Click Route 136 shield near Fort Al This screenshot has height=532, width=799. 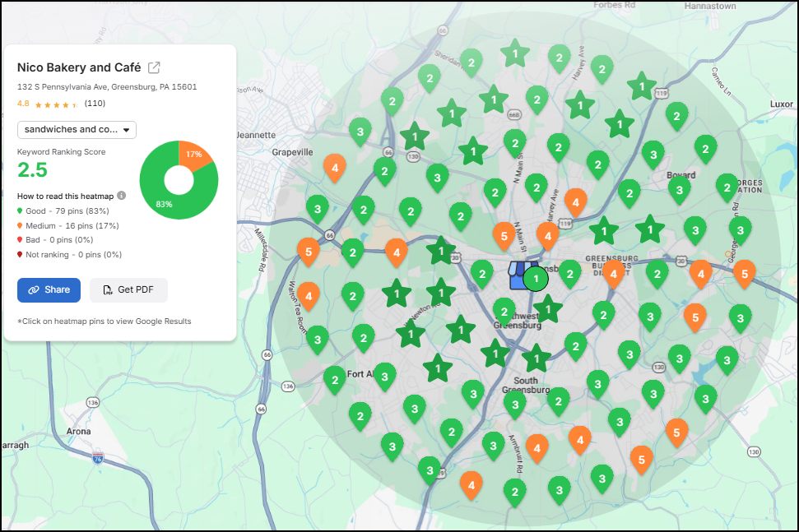(288, 386)
